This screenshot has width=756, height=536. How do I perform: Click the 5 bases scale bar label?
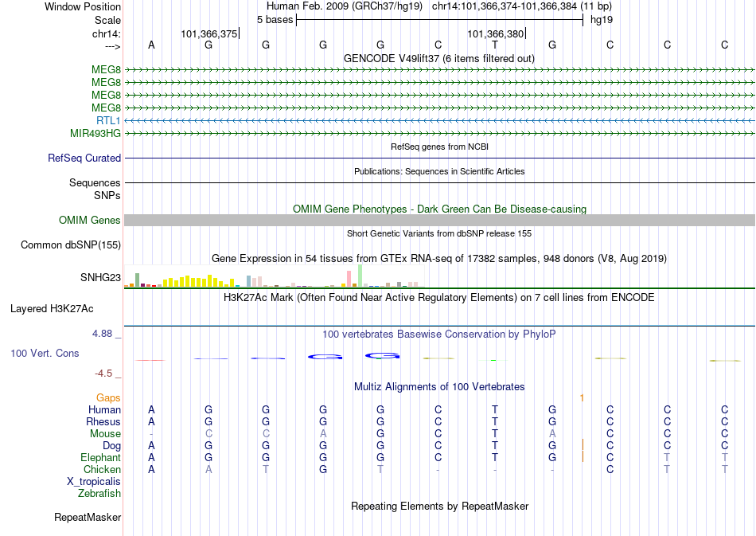tap(275, 20)
